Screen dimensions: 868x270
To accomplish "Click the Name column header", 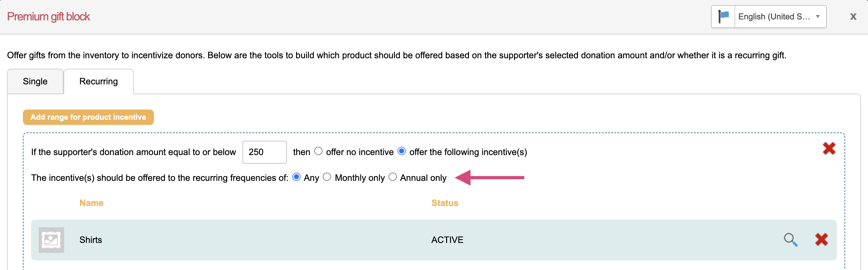I will tap(91, 203).
